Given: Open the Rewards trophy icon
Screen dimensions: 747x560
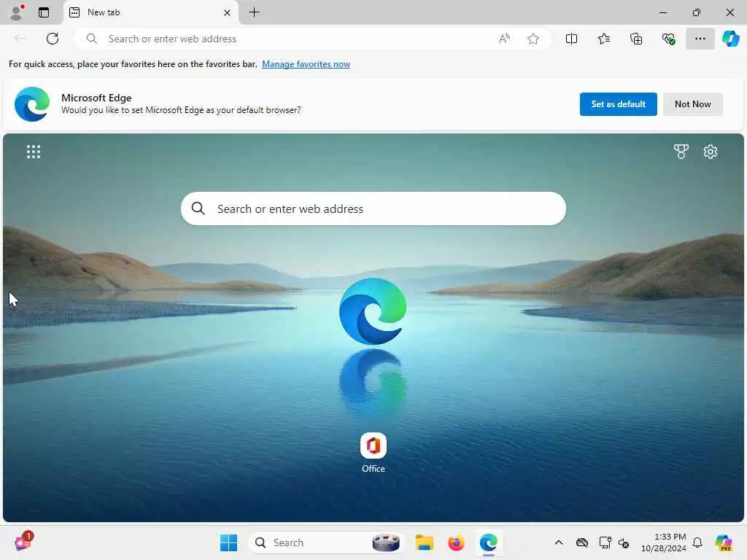Looking at the screenshot, I should pos(681,152).
